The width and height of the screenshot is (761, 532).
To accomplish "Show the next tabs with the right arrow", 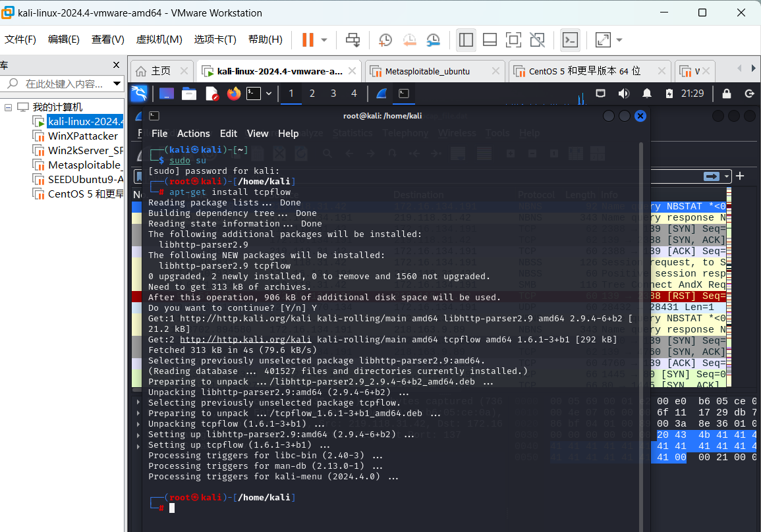I will [x=753, y=68].
